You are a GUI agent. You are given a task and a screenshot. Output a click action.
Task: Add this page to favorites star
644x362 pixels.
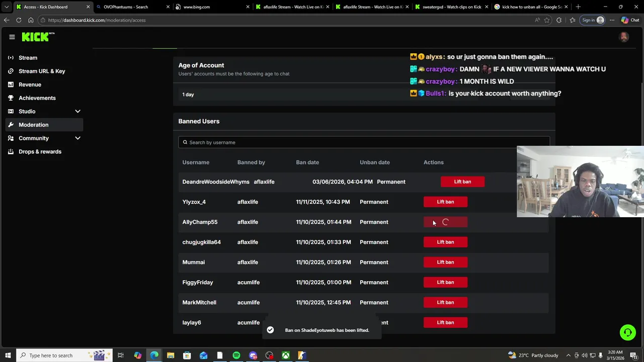pyautogui.click(x=547, y=20)
